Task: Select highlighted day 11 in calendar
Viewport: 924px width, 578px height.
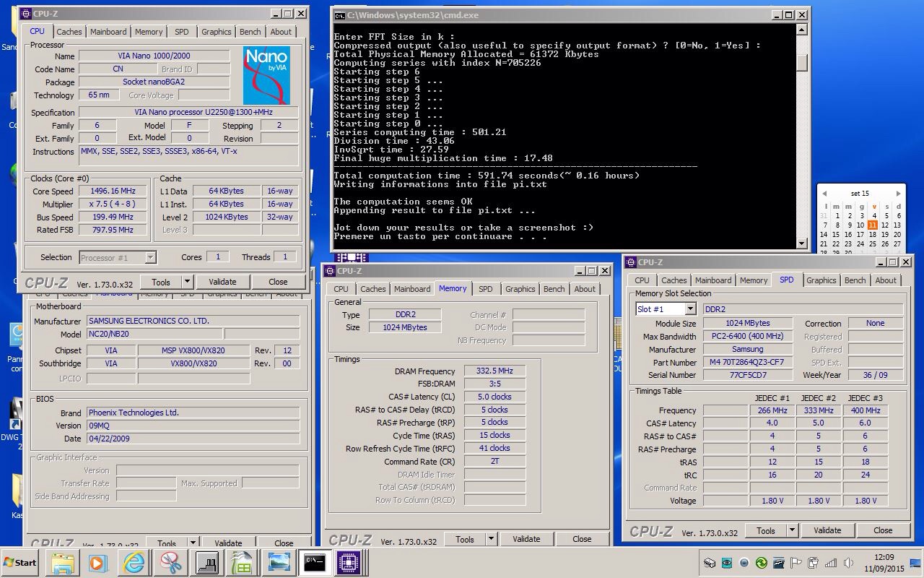Action: 872,225
